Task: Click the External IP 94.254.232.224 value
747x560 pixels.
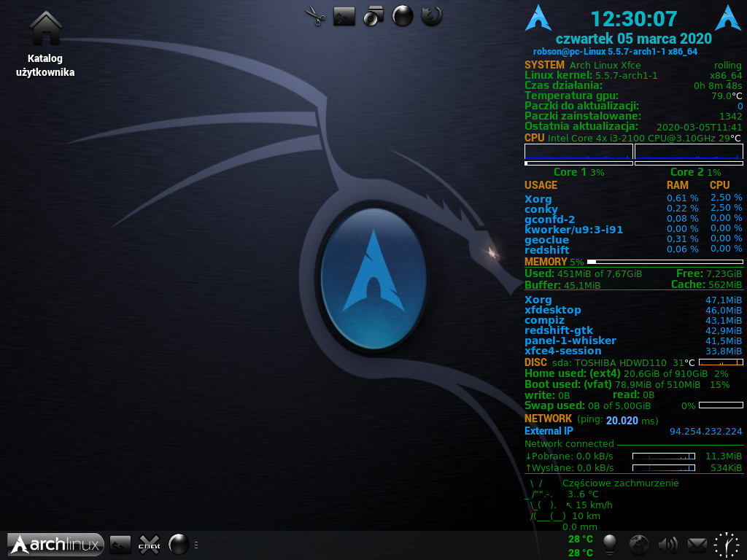Action: click(705, 432)
